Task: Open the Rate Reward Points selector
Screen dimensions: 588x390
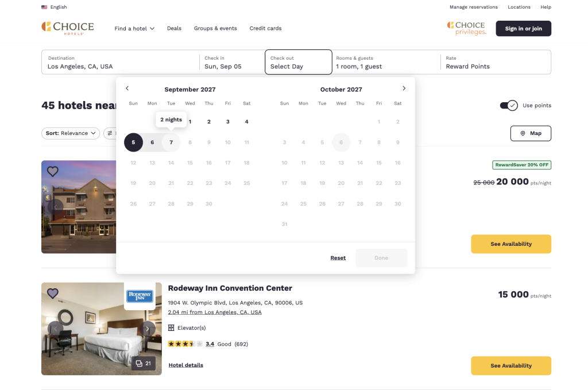Action: tap(495, 62)
